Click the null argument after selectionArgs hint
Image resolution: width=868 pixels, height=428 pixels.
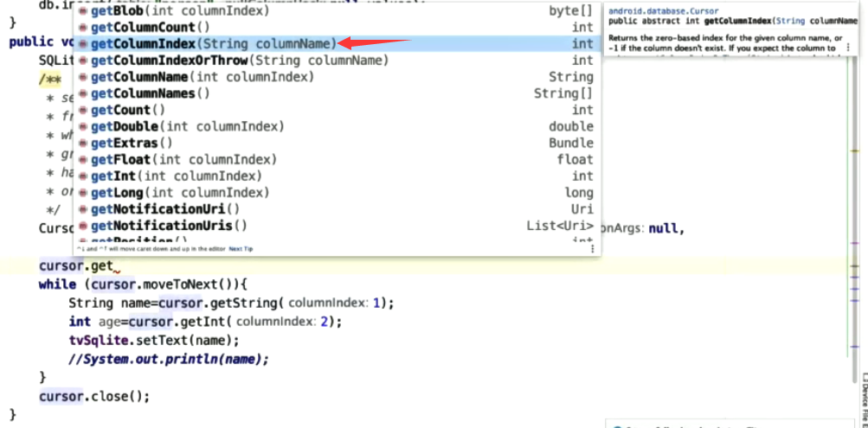point(665,227)
